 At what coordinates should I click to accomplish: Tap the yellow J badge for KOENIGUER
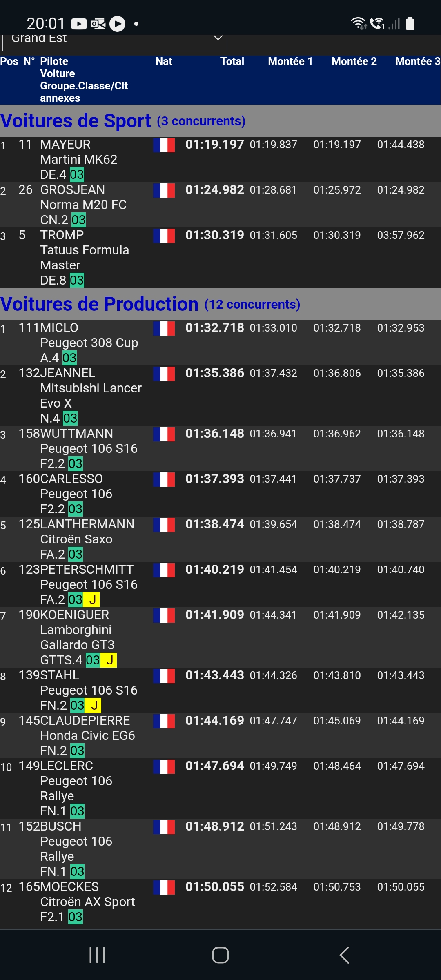[109, 660]
